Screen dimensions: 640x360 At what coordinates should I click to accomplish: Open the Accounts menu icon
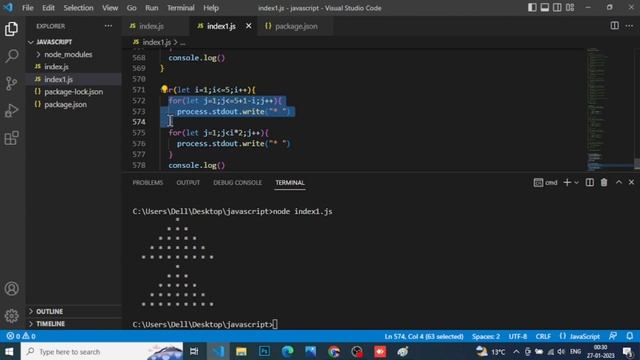(11, 289)
